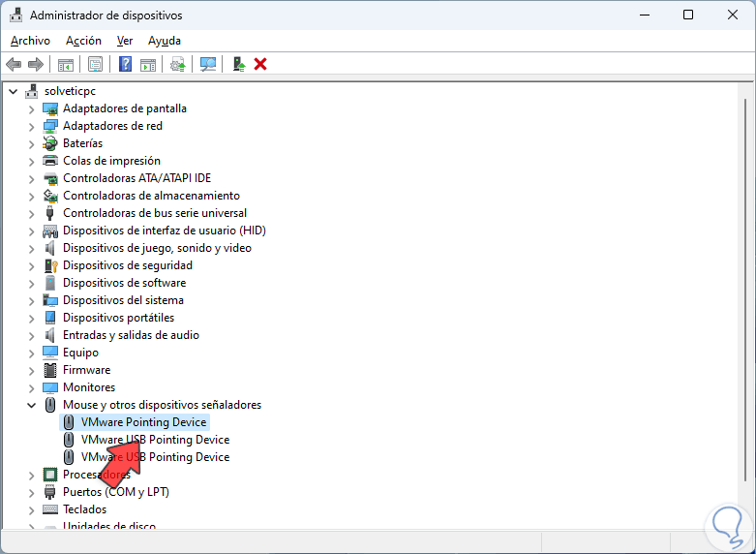The height and width of the screenshot is (554, 756).
Task: Click the Dispositivos de seguridad key icon
Action: [50, 265]
